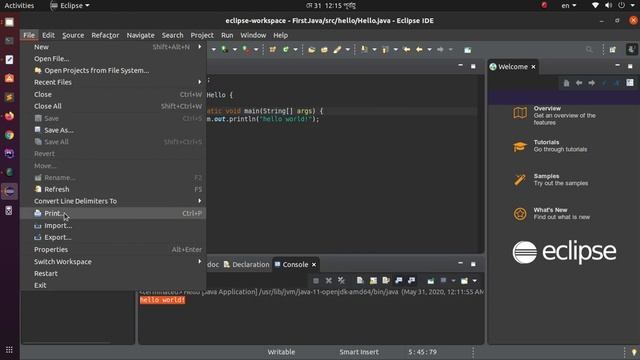Open the Back history dropdown arrow

pyautogui.click(x=429, y=50)
